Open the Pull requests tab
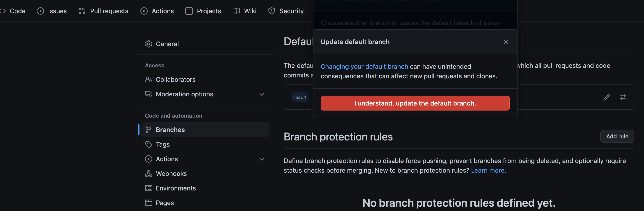644x211 pixels. click(103, 11)
